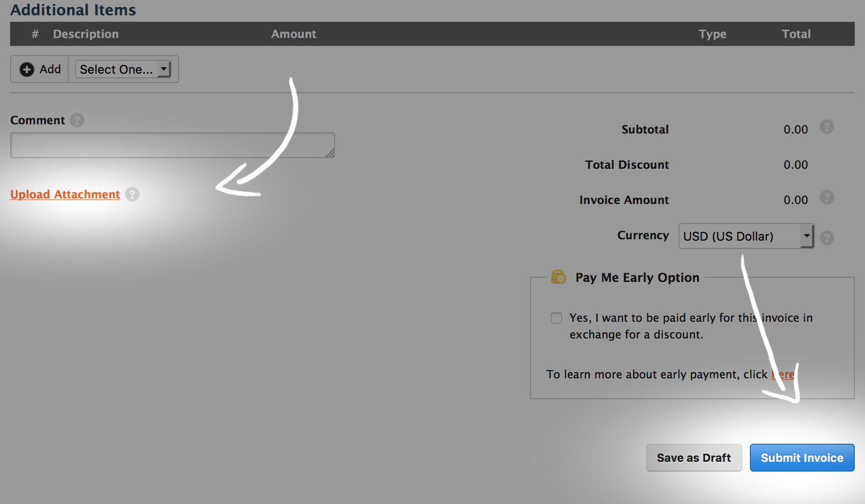Click the Add plus icon
Viewport: 865px width, 504px height.
tap(27, 70)
